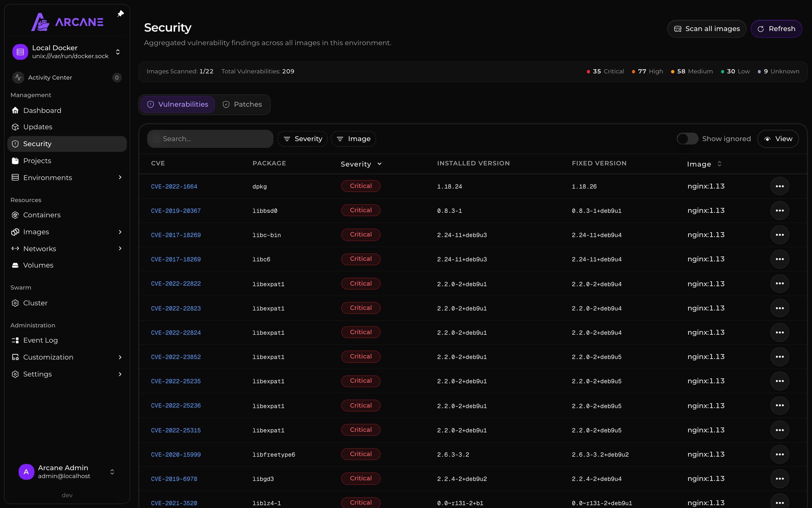Open CVE-2020-15999 link
The height and width of the screenshot is (508, 812).
(x=176, y=455)
